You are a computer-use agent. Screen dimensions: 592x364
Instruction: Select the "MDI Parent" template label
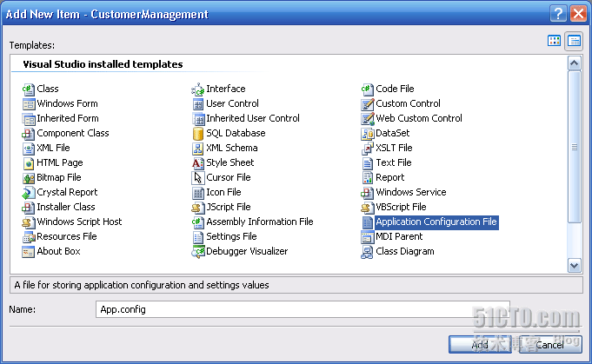pyautogui.click(x=399, y=236)
